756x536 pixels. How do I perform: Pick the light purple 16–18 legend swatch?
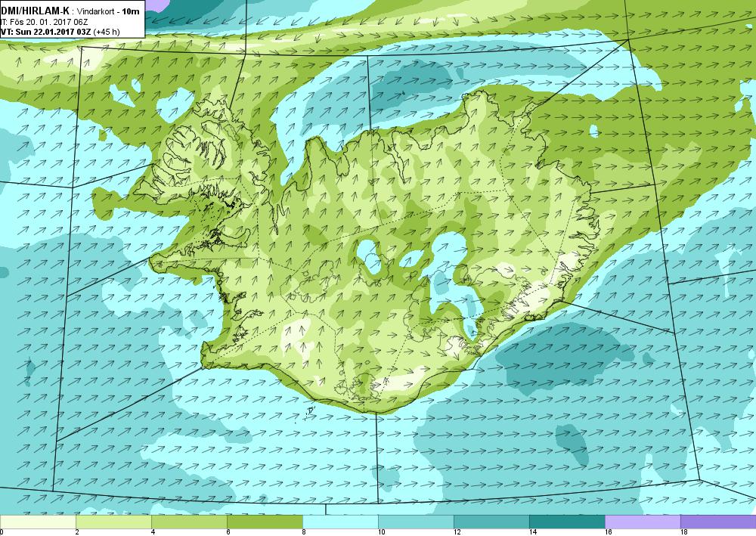[643, 522]
